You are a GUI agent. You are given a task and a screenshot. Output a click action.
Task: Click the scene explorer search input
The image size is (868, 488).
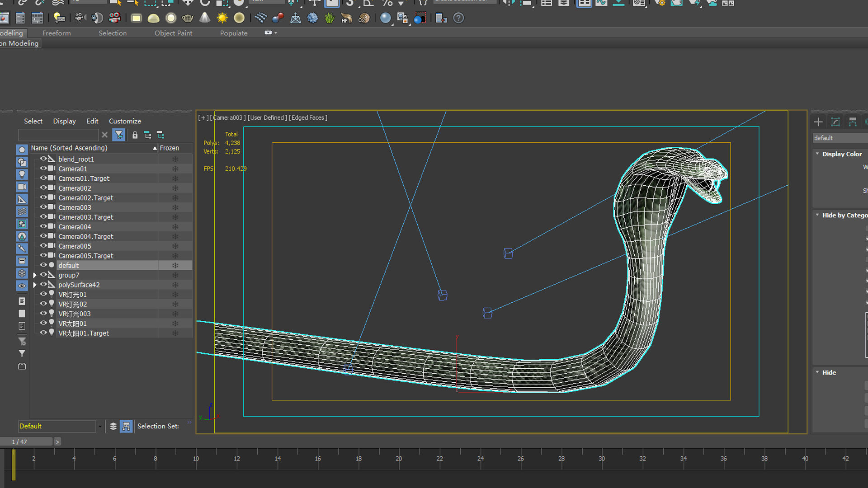pyautogui.click(x=58, y=135)
